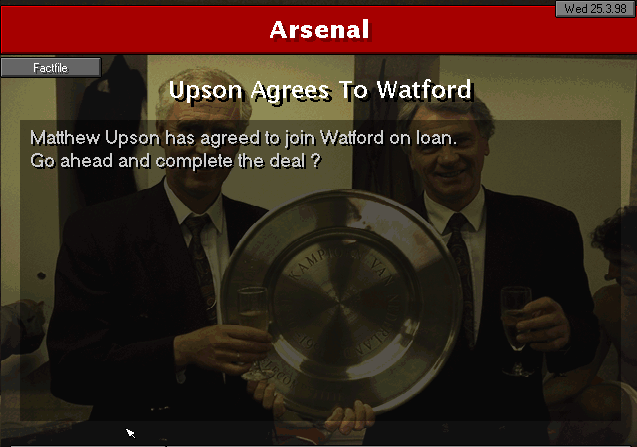
Task: Click the 'Matthew Upson has agreed' message line
Action: (x=243, y=138)
